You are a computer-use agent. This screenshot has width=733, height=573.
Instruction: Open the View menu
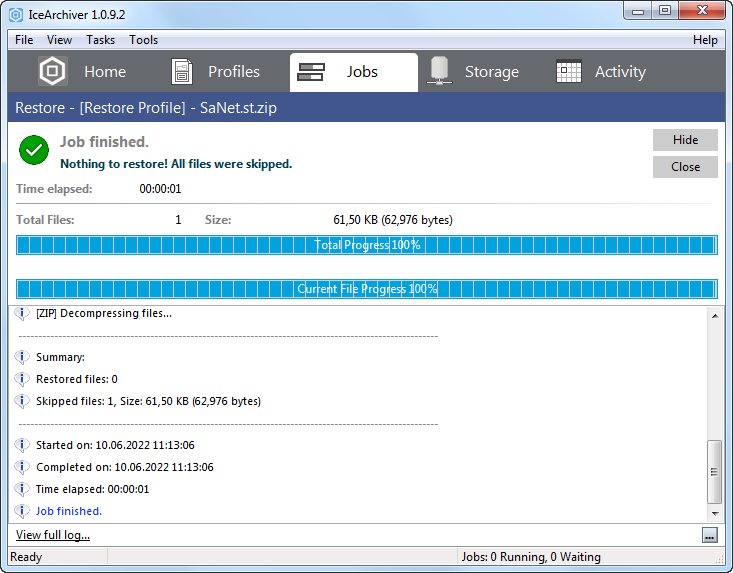[x=59, y=40]
